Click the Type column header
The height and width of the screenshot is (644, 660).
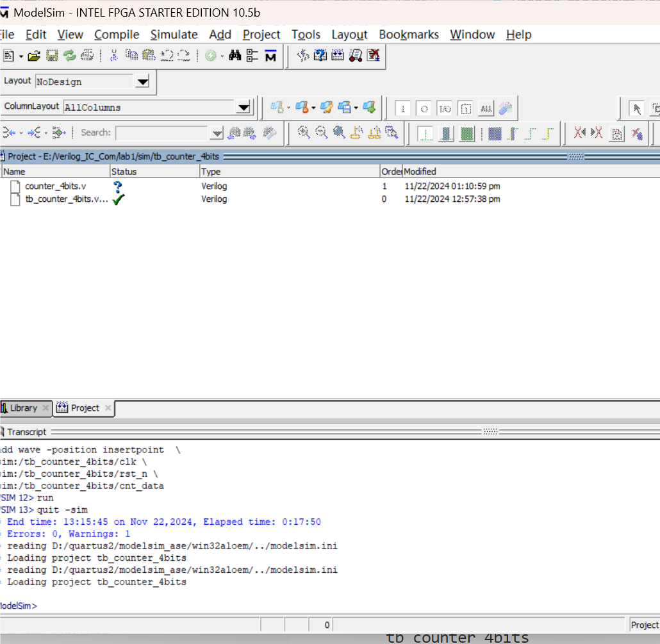(x=290, y=171)
